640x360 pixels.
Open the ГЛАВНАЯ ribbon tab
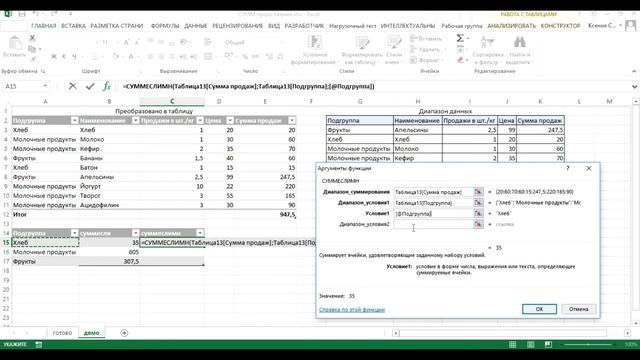(x=44, y=26)
